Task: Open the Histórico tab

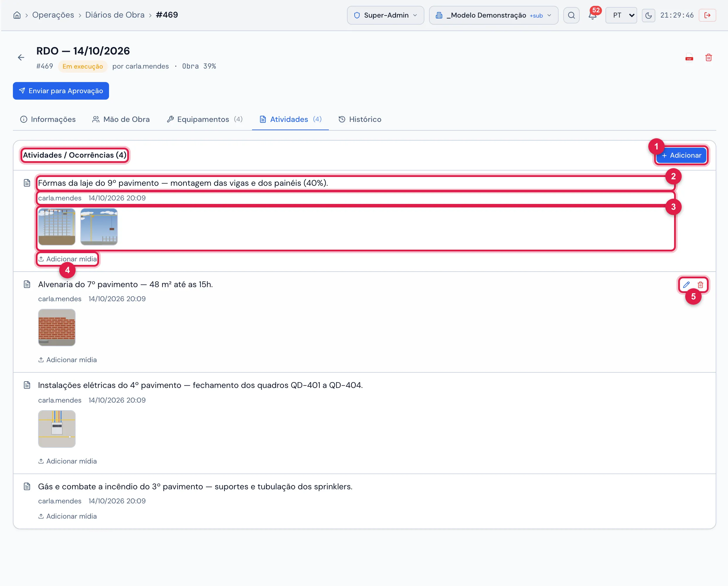Action: coord(360,119)
